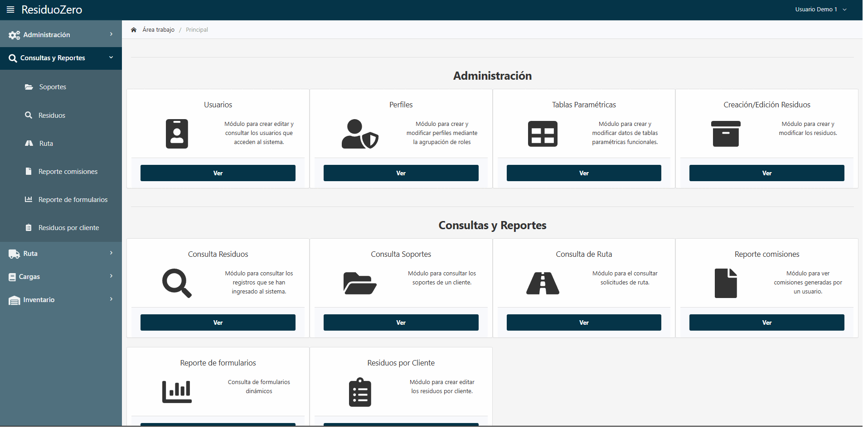Viewport: 868px width, 428px height.
Task: Go to Área trabajo breadcrumb link
Action: click(158, 30)
